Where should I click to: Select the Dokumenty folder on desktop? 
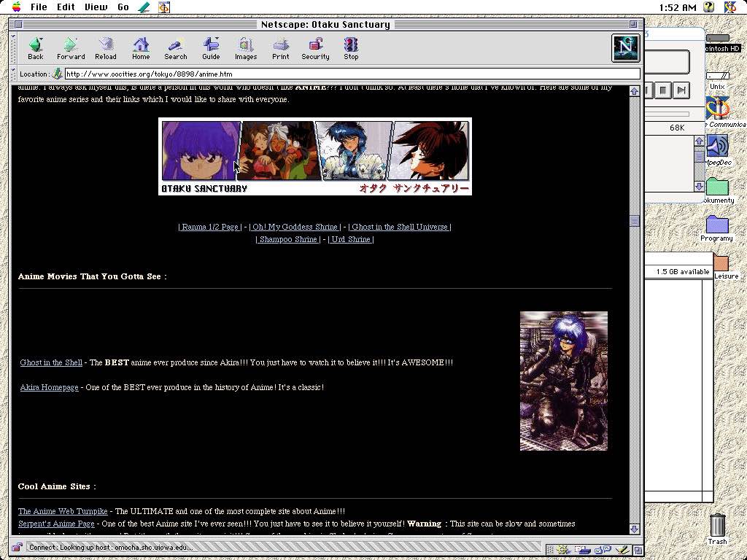click(718, 190)
